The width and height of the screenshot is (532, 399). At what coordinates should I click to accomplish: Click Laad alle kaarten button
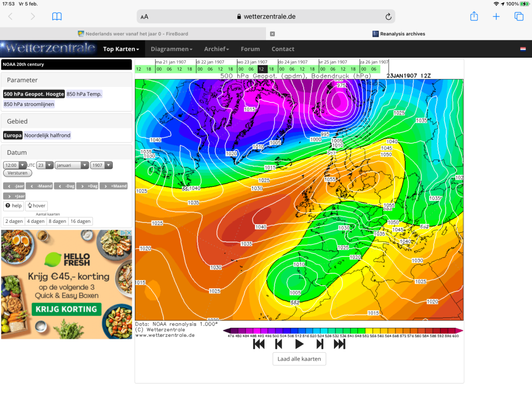tap(299, 359)
